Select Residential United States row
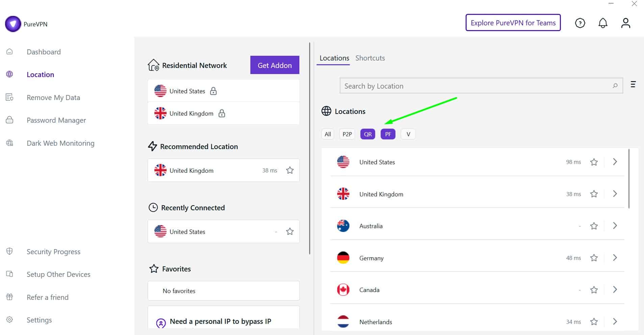The width and height of the screenshot is (644, 335). [x=223, y=91]
